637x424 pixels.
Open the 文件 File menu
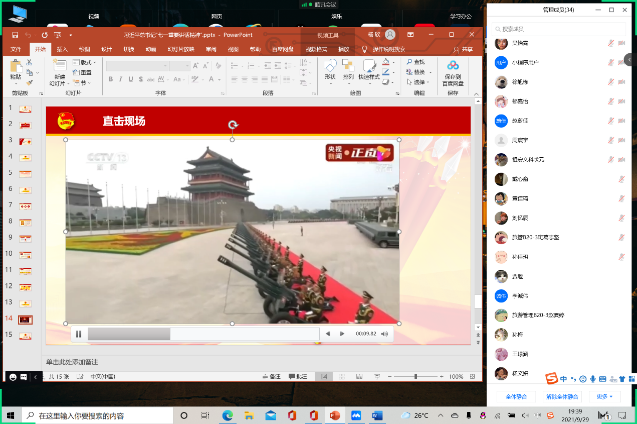coord(16,49)
